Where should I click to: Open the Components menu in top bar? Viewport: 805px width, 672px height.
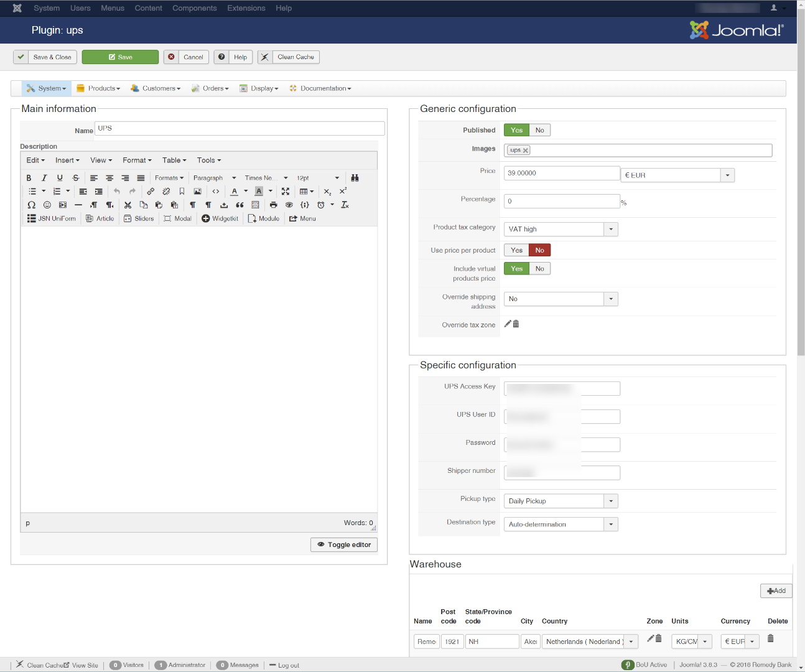[195, 8]
